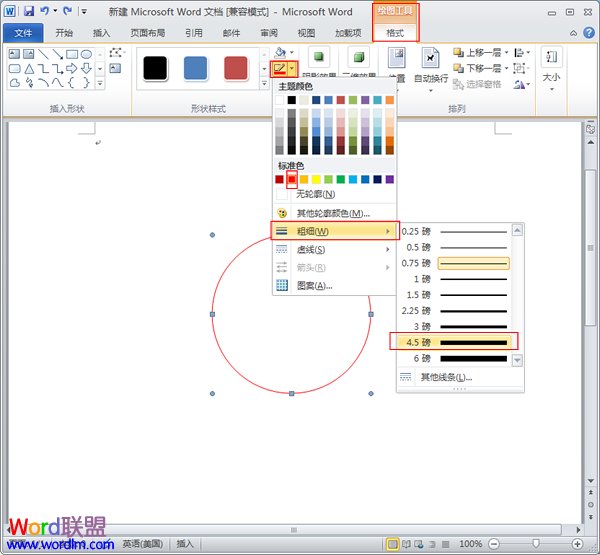
Task: Click the zoom in plus icon
Action: pyautogui.click(x=577, y=544)
